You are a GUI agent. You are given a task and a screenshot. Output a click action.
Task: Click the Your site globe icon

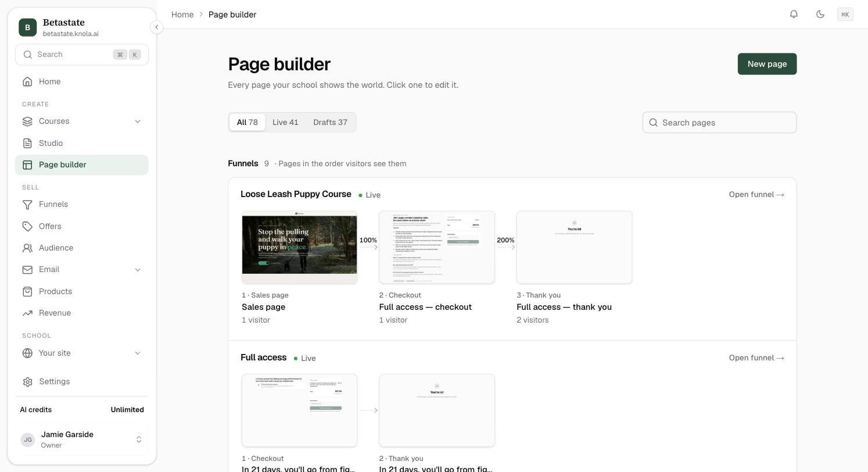(x=27, y=353)
